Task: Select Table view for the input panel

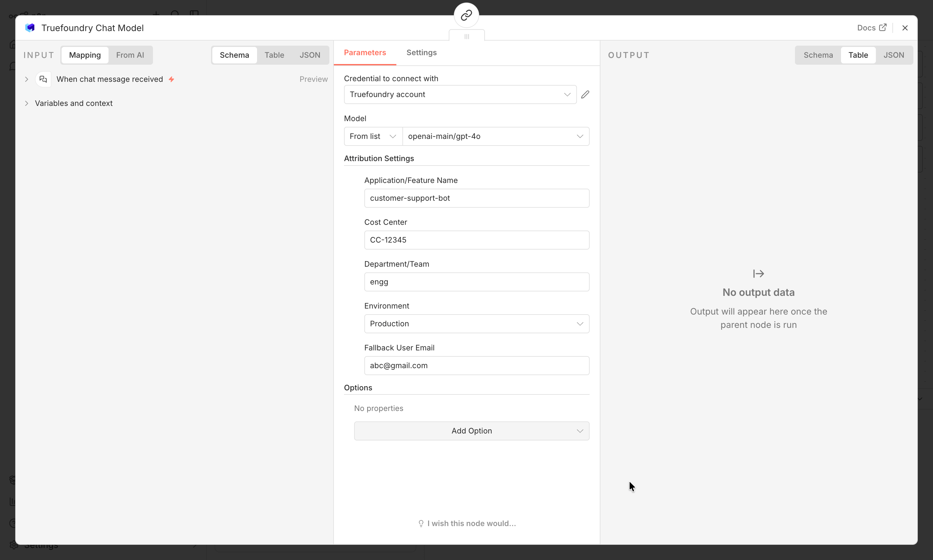Action: [x=275, y=55]
